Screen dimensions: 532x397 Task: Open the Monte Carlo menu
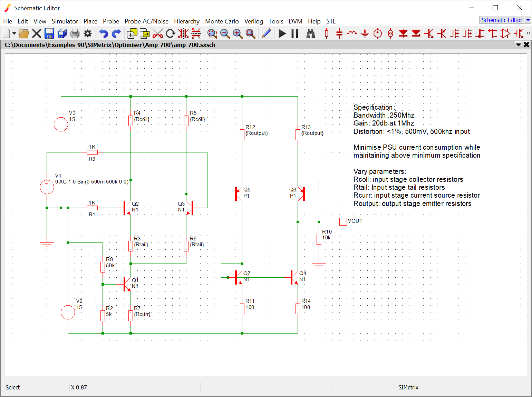tap(222, 21)
